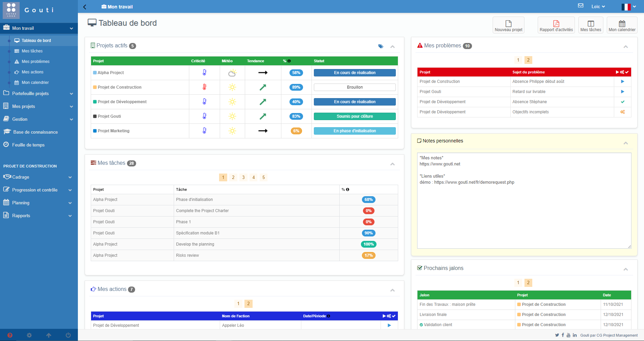
Task: Open the Projet Marketing project link
Action: pyautogui.click(x=113, y=131)
